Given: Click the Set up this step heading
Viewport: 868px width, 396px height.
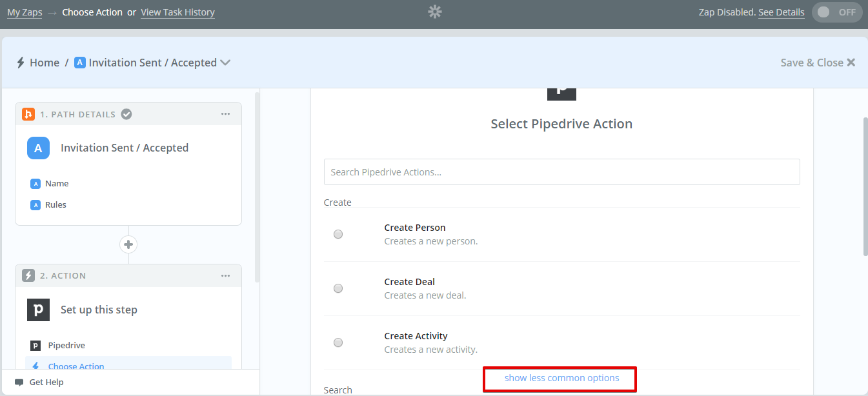Looking at the screenshot, I should [x=99, y=310].
